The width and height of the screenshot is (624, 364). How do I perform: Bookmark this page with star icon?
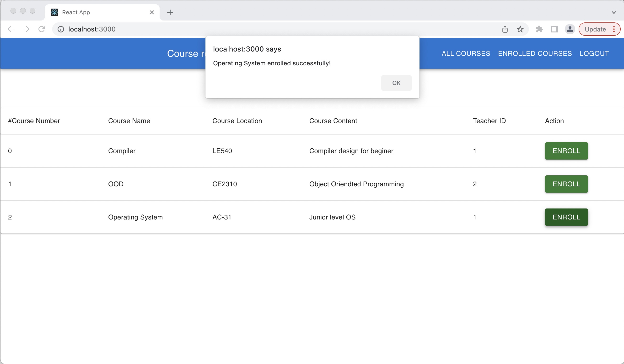coord(520,29)
